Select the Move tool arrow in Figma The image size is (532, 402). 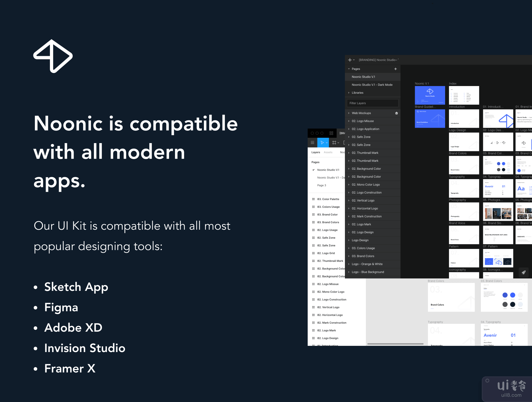pyautogui.click(x=322, y=142)
